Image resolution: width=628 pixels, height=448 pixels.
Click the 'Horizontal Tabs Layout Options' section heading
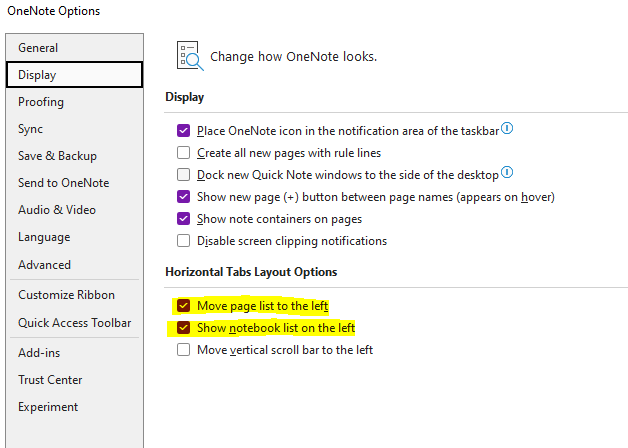click(251, 272)
